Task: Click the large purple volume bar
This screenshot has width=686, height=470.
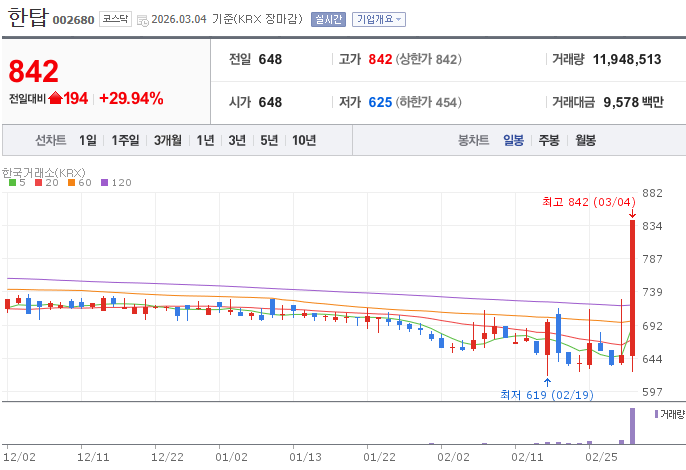Action: [x=632, y=426]
